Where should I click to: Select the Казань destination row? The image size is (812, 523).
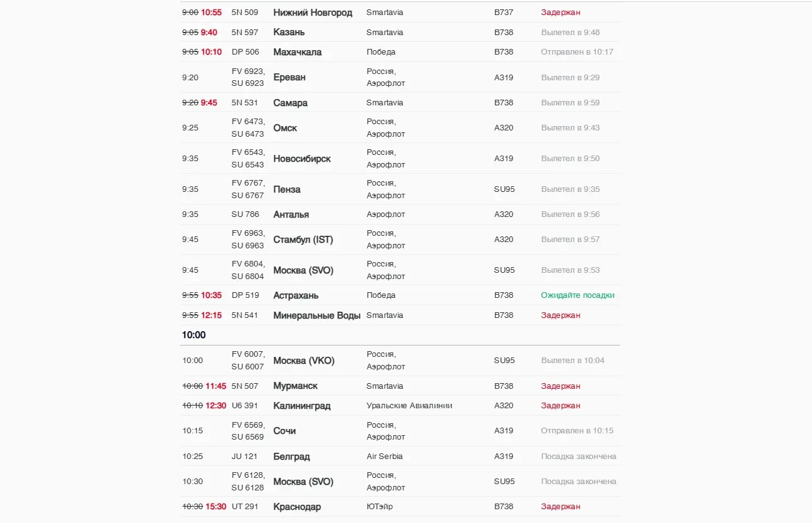pos(400,32)
